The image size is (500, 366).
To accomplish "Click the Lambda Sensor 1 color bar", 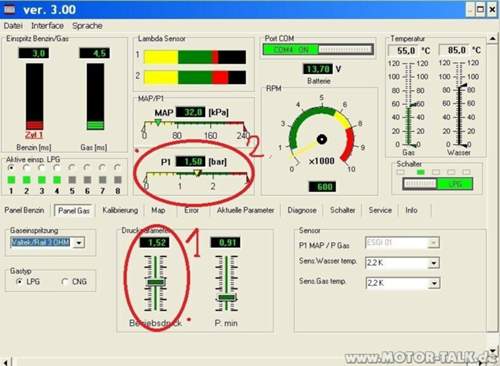I will coord(195,57).
